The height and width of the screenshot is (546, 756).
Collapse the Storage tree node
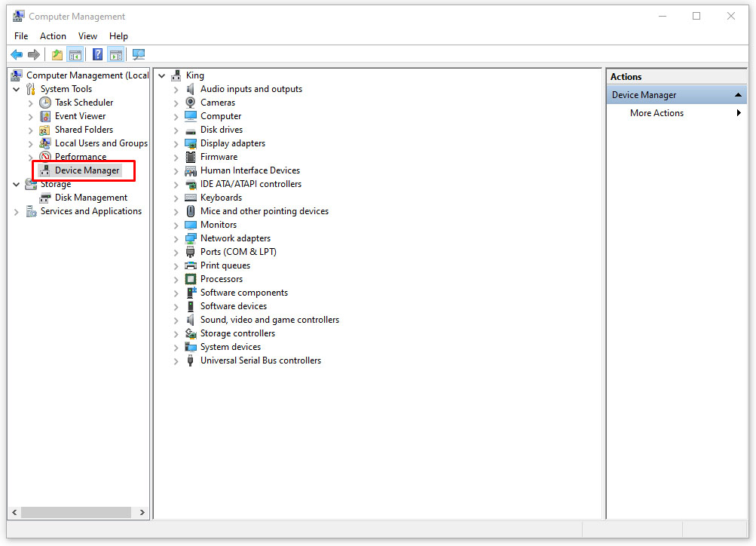(17, 184)
